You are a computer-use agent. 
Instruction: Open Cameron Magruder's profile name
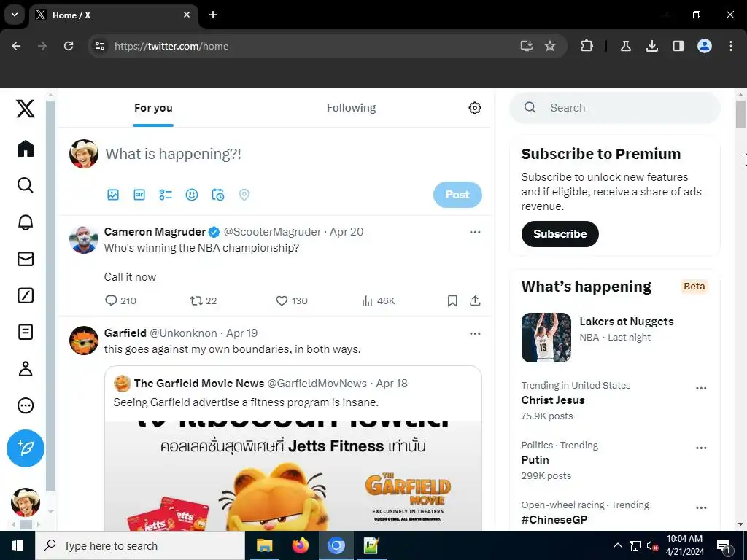point(155,232)
